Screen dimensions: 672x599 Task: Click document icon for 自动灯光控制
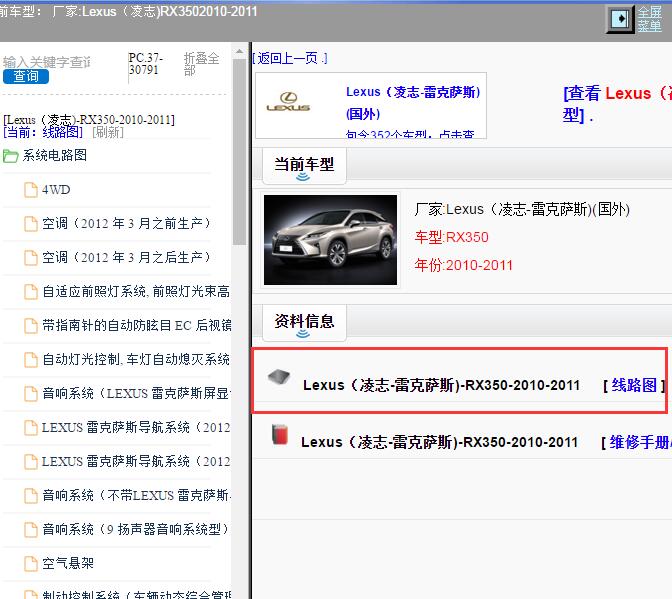(x=30, y=360)
